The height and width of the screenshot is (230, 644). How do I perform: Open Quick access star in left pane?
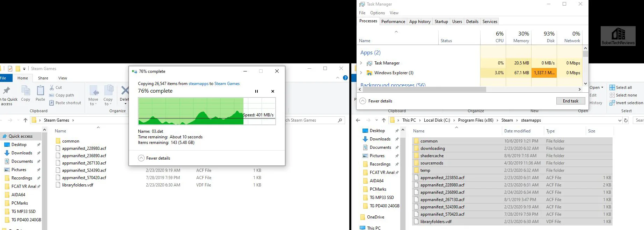5,136
